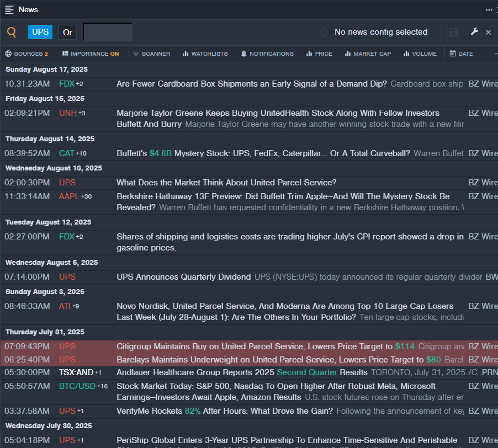This screenshot has width=498, height=448.
Task: Click the UNH ticker symbol
Action: pyautogui.click(x=68, y=113)
